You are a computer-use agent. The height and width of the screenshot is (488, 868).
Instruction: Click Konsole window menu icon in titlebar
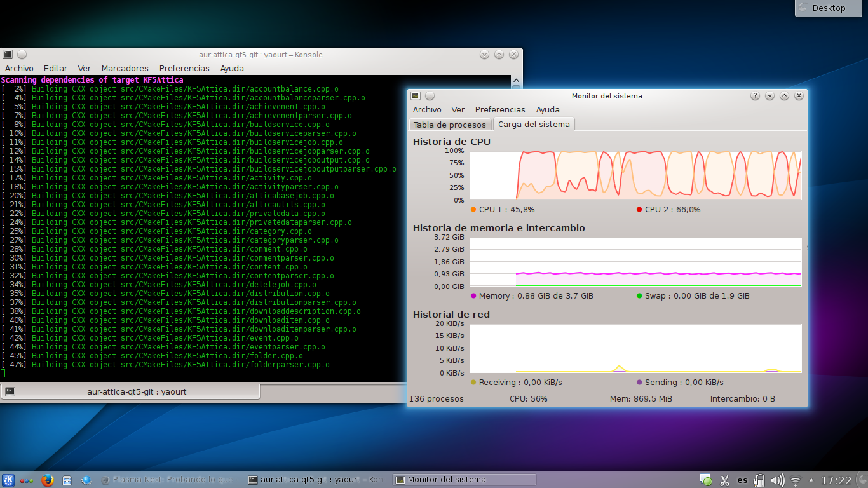pyautogui.click(x=8, y=55)
